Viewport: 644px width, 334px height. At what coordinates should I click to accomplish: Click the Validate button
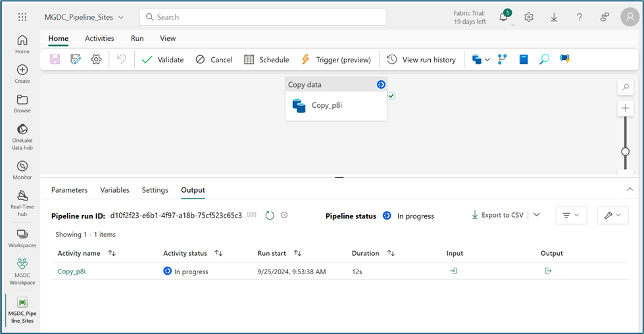(162, 59)
